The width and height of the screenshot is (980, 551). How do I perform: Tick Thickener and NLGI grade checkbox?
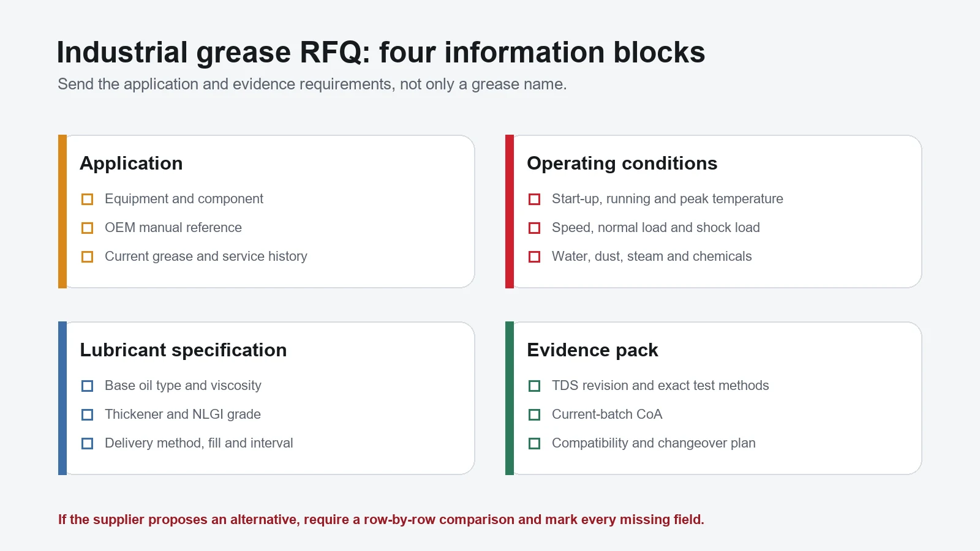88,415
